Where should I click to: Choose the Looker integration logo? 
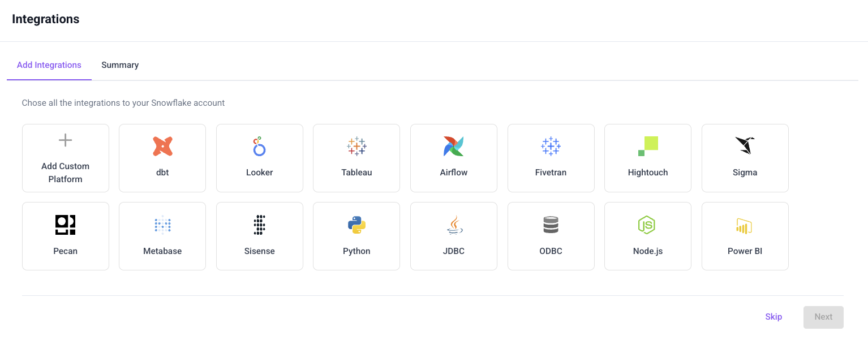(x=259, y=147)
